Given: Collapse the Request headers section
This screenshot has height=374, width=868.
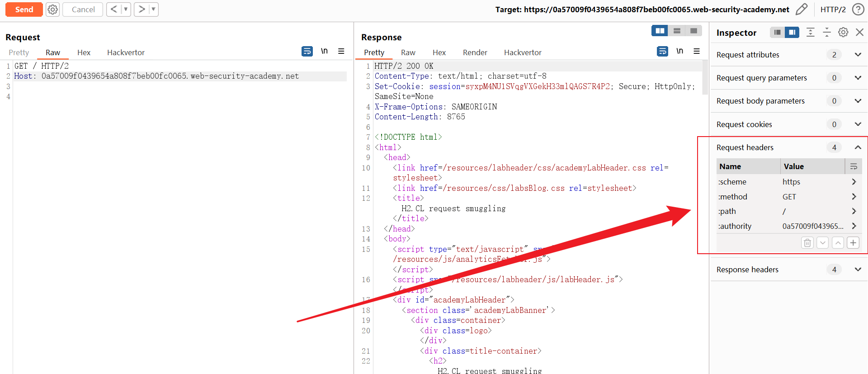Looking at the screenshot, I should click(858, 147).
